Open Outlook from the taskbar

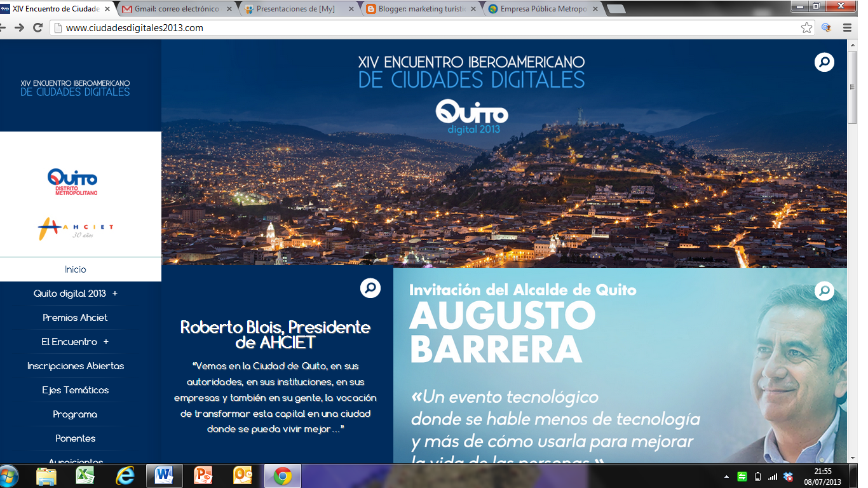(243, 476)
